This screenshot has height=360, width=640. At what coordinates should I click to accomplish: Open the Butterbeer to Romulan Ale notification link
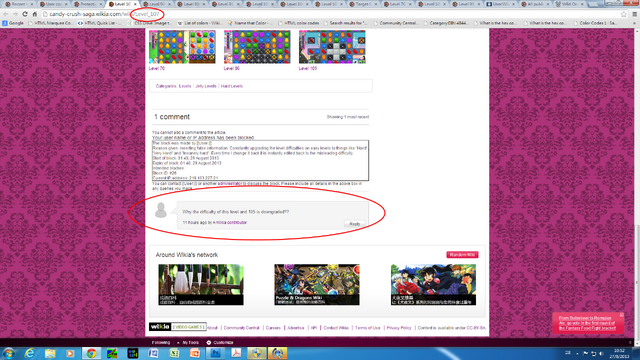tap(587, 323)
